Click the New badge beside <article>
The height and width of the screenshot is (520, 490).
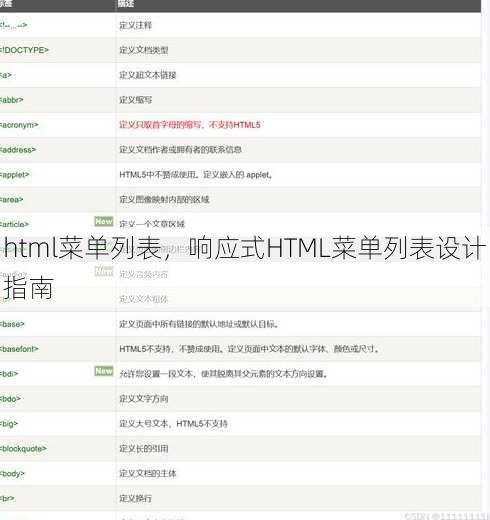[x=104, y=221]
